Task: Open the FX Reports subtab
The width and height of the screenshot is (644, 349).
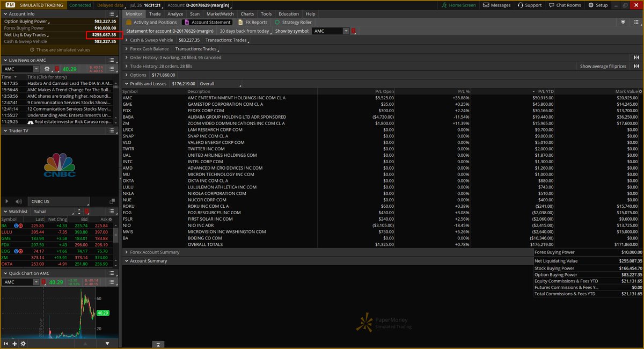Action: pos(252,23)
